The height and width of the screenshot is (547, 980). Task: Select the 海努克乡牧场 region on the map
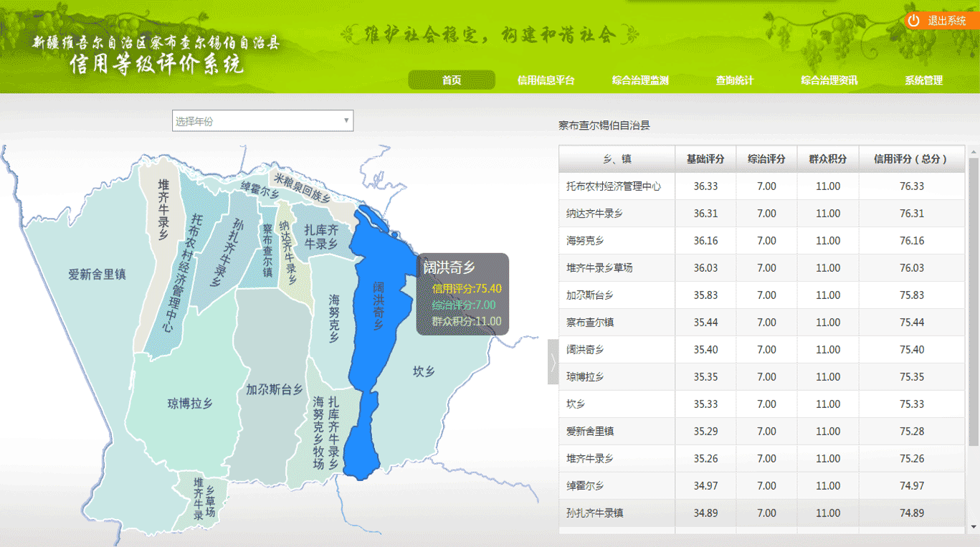coord(318,433)
